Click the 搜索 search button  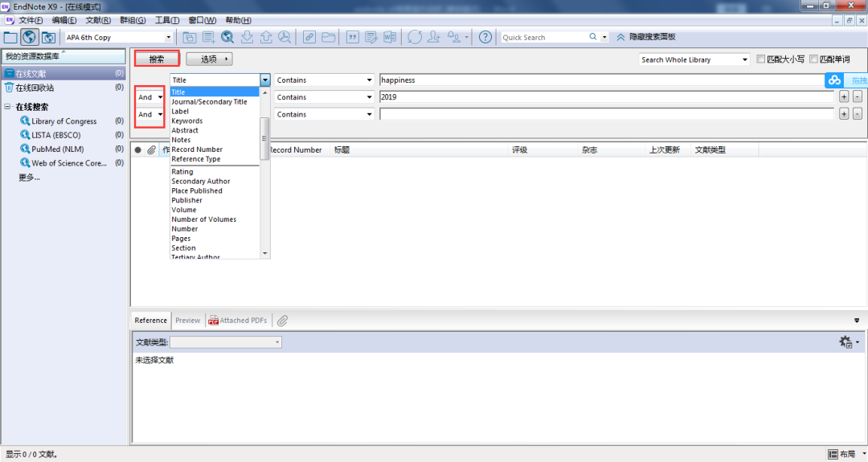157,59
